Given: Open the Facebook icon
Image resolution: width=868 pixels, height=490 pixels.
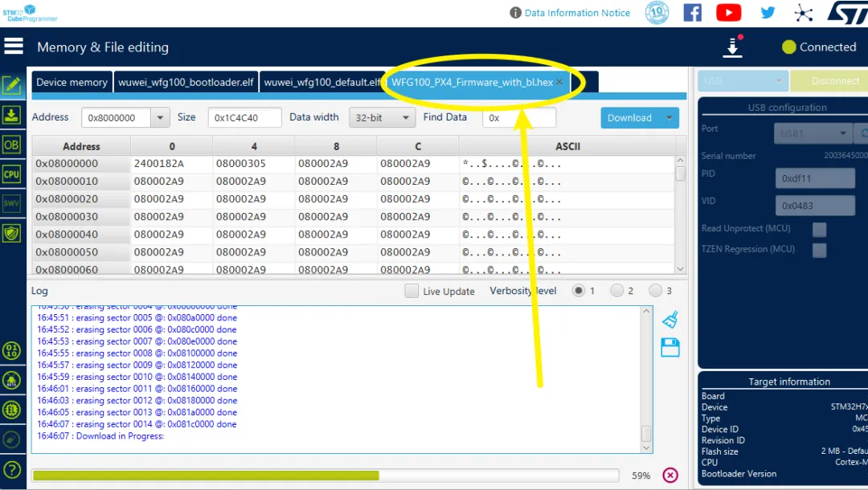Looking at the screenshot, I should point(692,12).
